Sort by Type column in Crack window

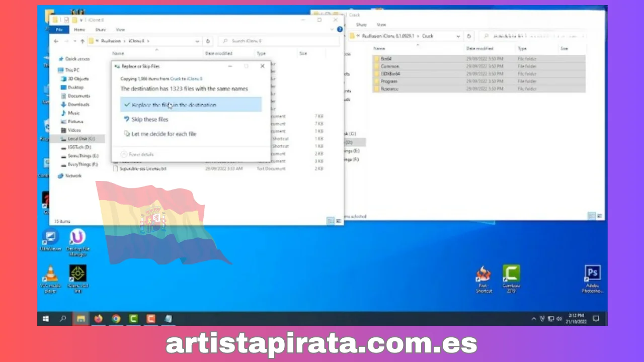[x=522, y=49]
